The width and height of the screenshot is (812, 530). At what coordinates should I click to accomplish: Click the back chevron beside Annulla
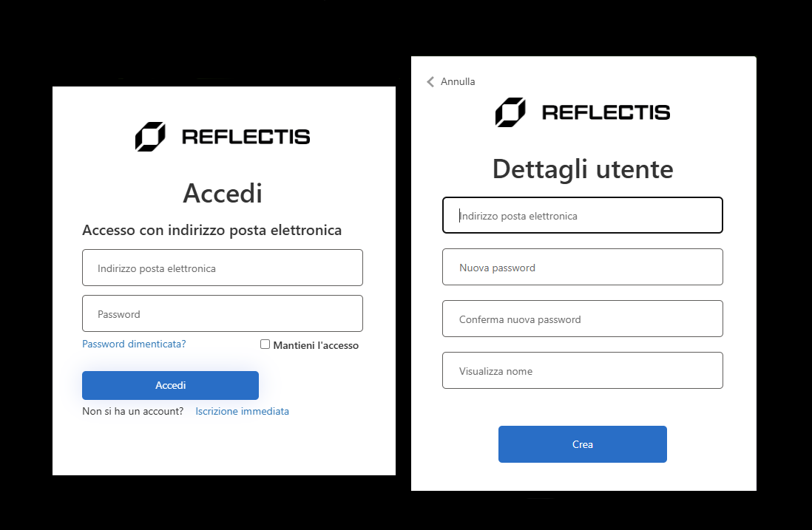coord(430,82)
